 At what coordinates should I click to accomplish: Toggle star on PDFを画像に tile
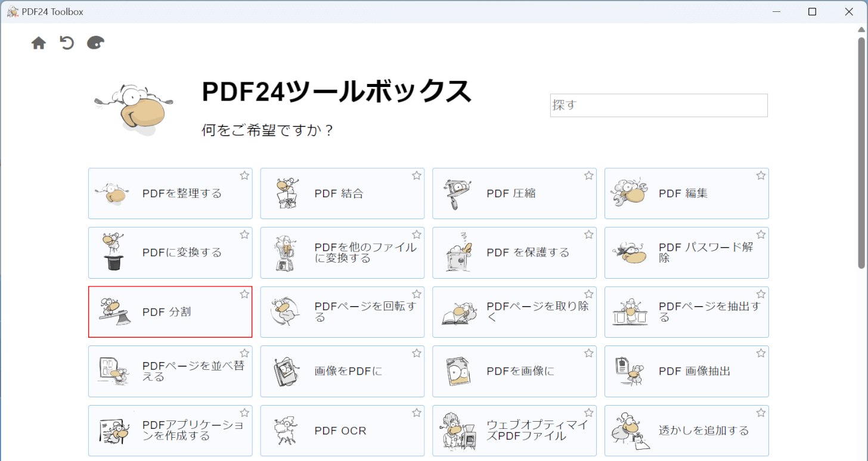coord(589,353)
